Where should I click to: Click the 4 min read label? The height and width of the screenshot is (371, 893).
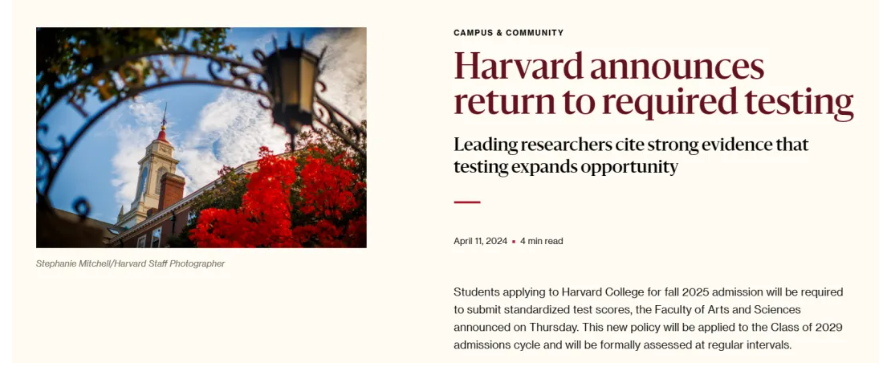pyautogui.click(x=541, y=241)
